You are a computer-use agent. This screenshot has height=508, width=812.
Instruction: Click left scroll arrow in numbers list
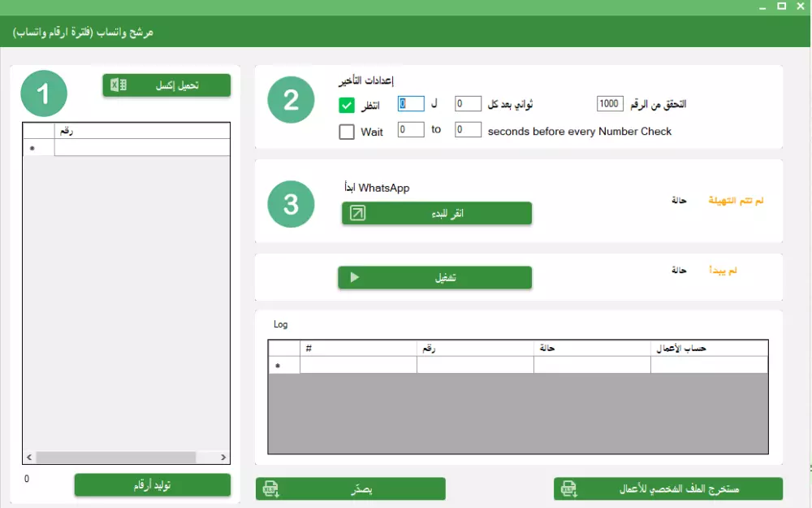click(x=29, y=457)
